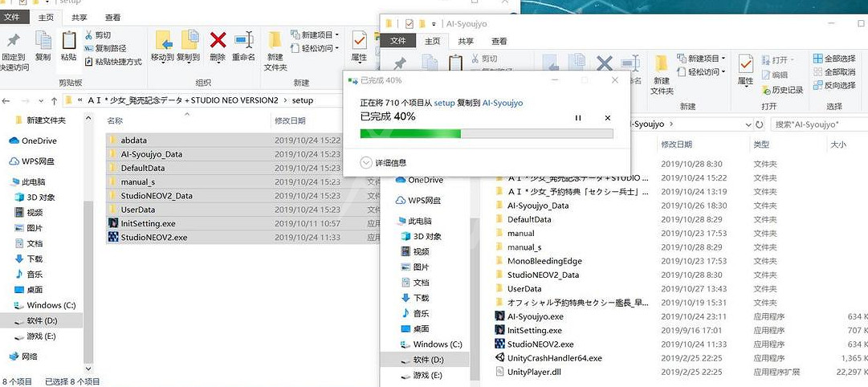This screenshot has width=868, height=387.
Task: Switch to the View (查看) tab in the setup window
Action: pyautogui.click(x=112, y=17)
